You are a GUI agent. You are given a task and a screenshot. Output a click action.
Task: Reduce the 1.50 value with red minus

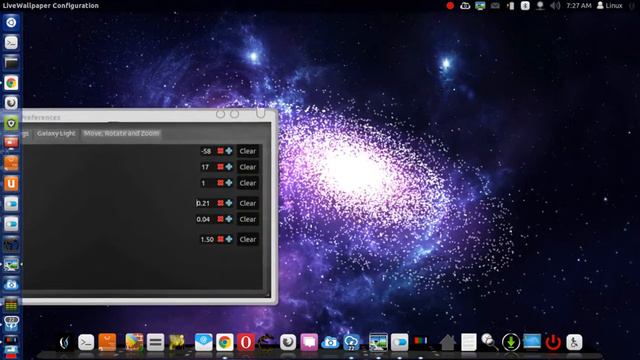pos(220,239)
